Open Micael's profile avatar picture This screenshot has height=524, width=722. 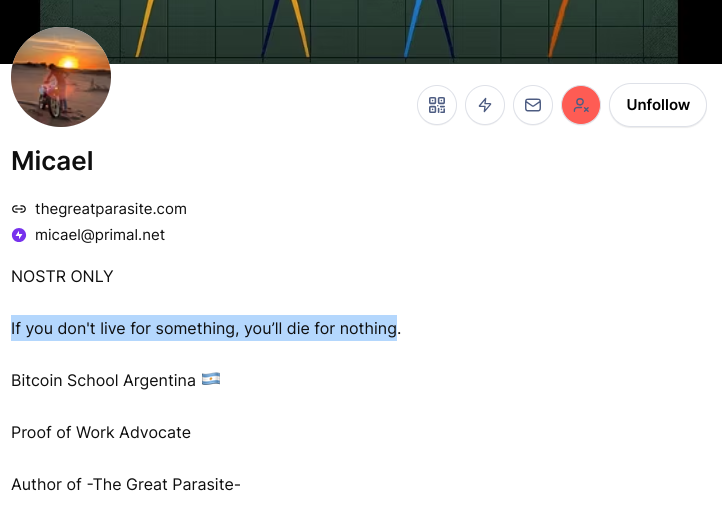61,77
